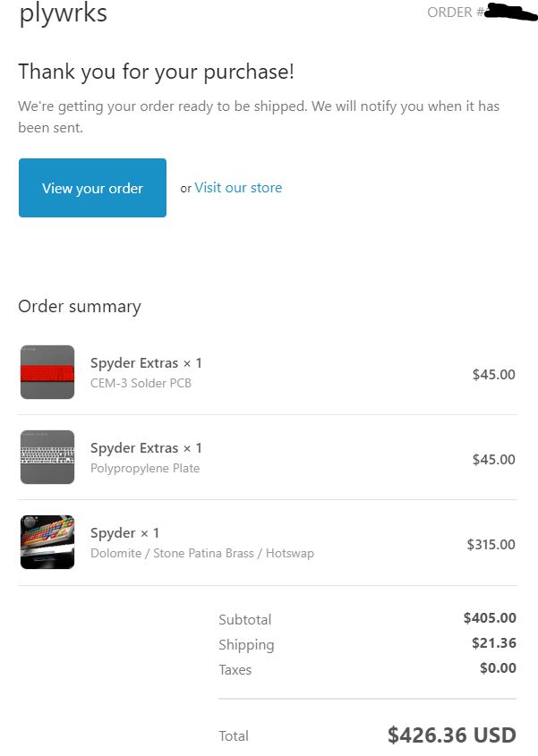The height and width of the screenshot is (756, 538).
Task: Open the Spyder keyboard product thumbnail
Action: coord(47,542)
